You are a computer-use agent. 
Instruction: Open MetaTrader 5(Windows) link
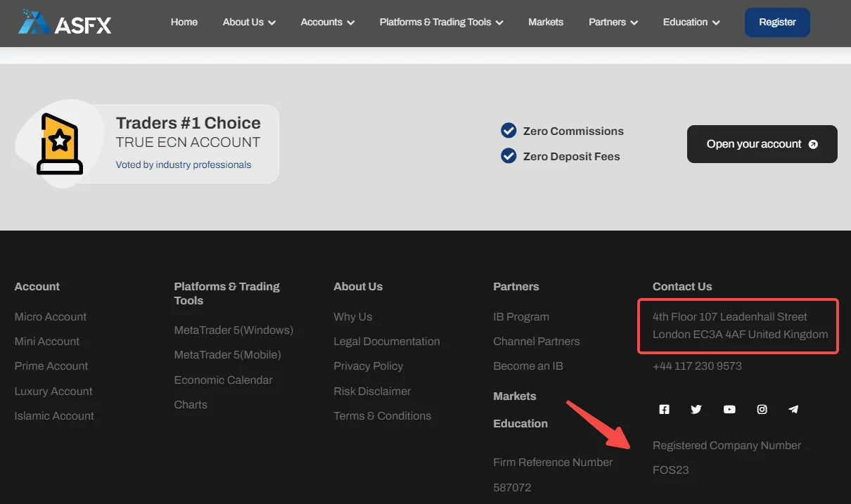(x=233, y=330)
